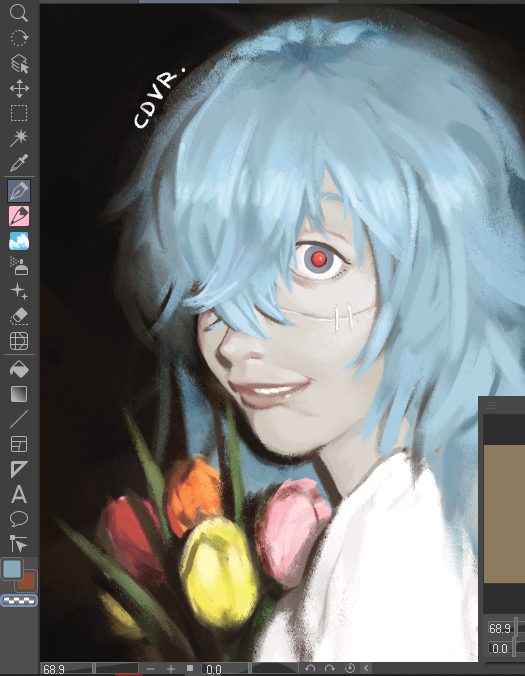The height and width of the screenshot is (676, 525).
Task: Select the Rotate view tool
Action: pyautogui.click(x=19, y=38)
